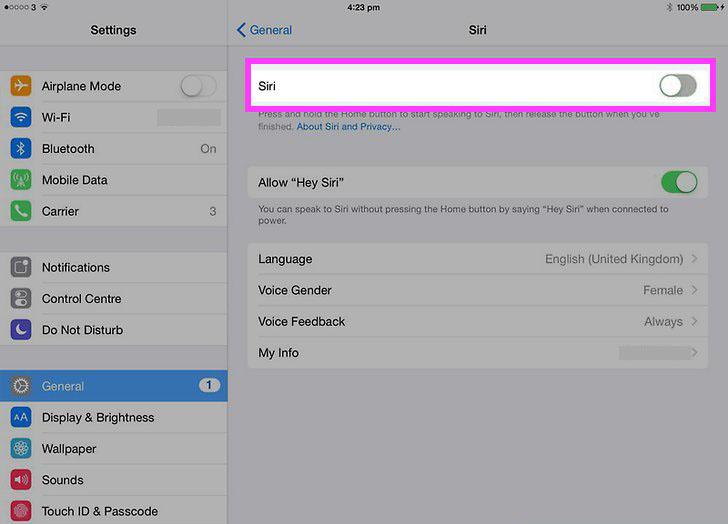This screenshot has height=524, width=728.
Task: Tap the Bluetooth On status text
Action: (208, 149)
